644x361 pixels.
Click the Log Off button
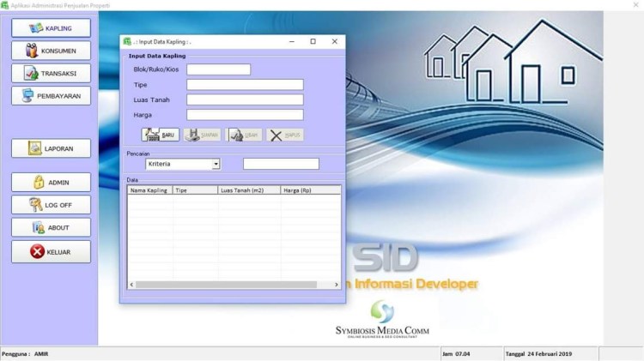coord(51,205)
